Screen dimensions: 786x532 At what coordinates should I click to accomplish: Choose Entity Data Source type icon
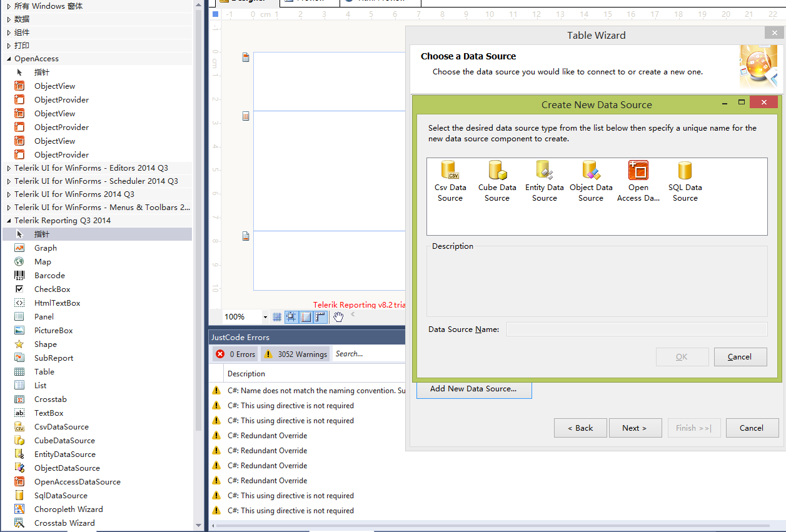544,181
